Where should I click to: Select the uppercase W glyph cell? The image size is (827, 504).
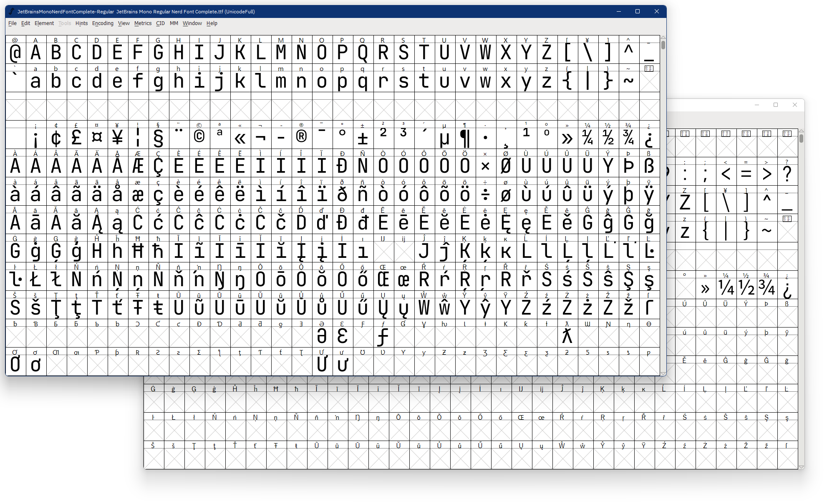[x=486, y=50]
